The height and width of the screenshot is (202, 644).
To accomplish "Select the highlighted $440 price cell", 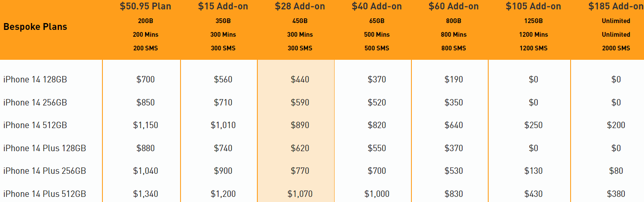I will point(300,79).
